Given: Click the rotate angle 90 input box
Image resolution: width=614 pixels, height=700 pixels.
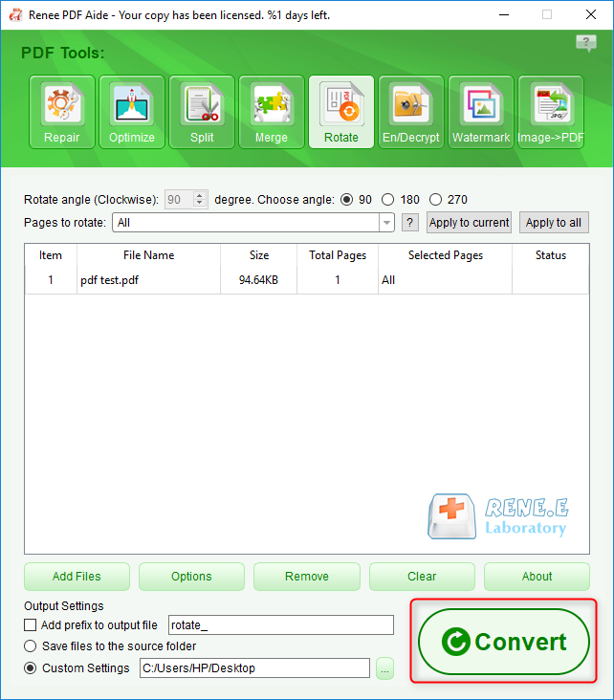Looking at the screenshot, I should point(179,200).
